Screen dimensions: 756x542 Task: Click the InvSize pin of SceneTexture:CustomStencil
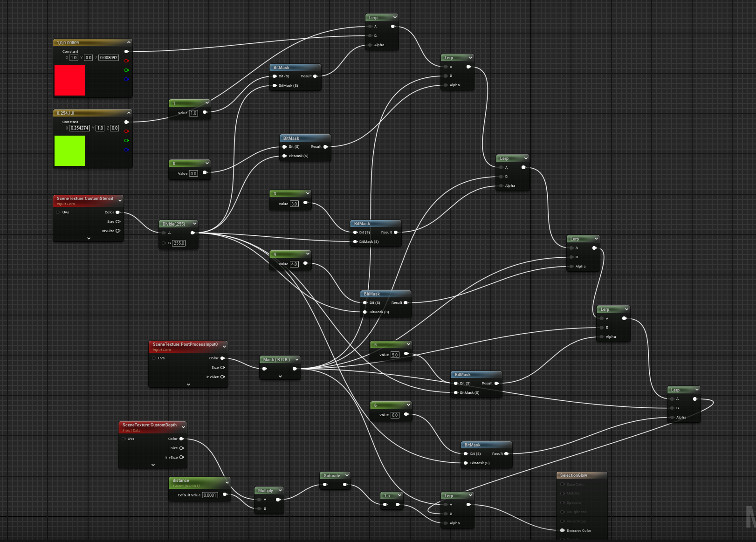pyautogui.click(x=118, y=231)
